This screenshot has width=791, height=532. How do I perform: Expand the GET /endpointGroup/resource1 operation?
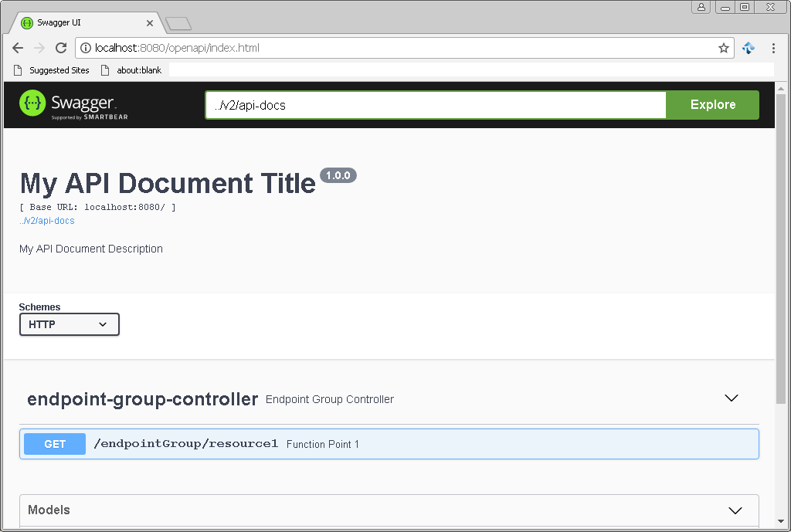pos(389,444)
